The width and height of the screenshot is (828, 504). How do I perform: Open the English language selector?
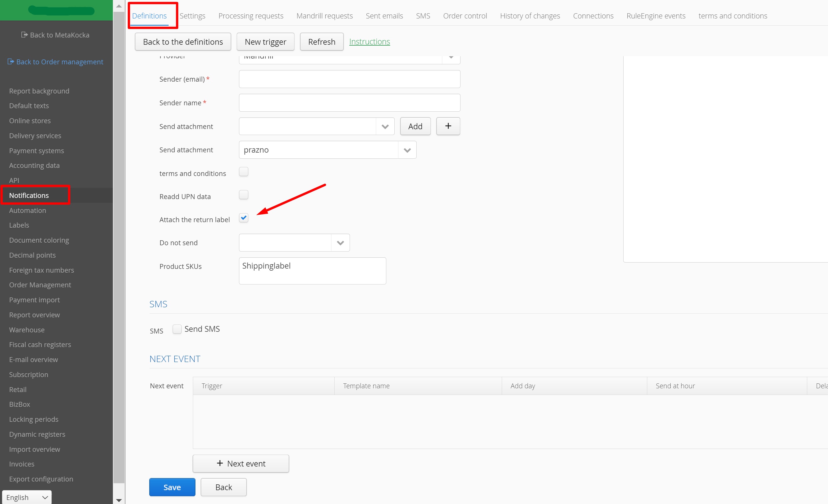pyautogui.click(x=27, y=497)
